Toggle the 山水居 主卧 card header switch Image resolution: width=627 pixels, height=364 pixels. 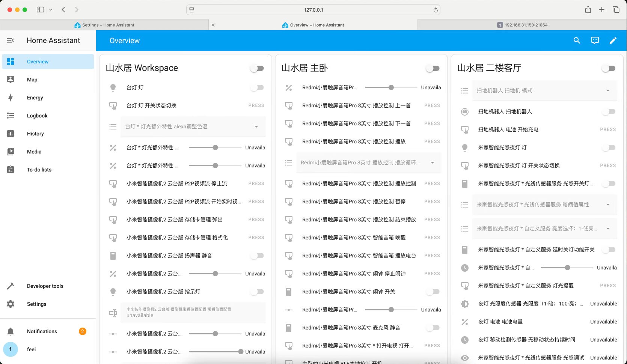(433, 68)
